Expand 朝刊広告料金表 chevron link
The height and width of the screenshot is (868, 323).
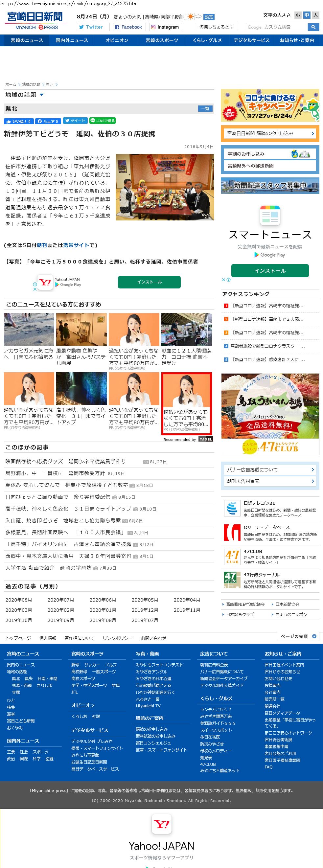click(270, 481)
